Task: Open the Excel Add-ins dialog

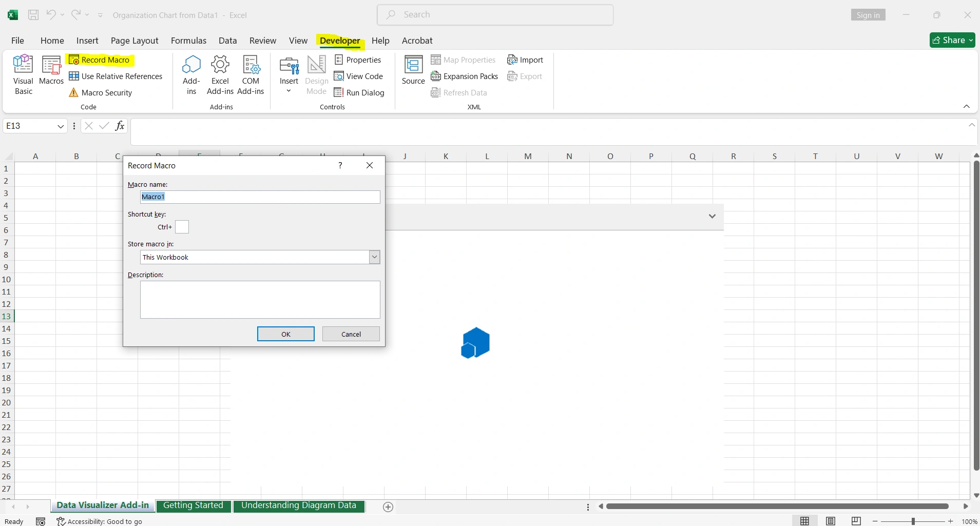Action: (x=220, y=74)
